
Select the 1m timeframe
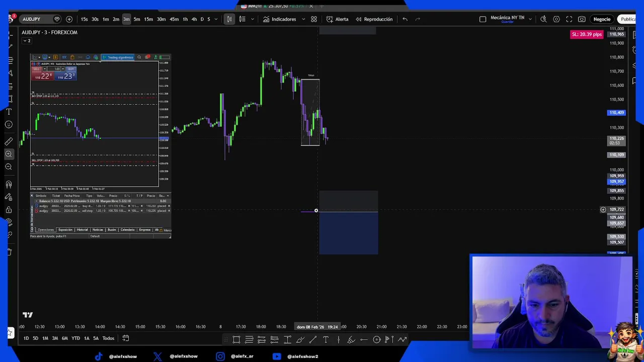coord(106,19)
